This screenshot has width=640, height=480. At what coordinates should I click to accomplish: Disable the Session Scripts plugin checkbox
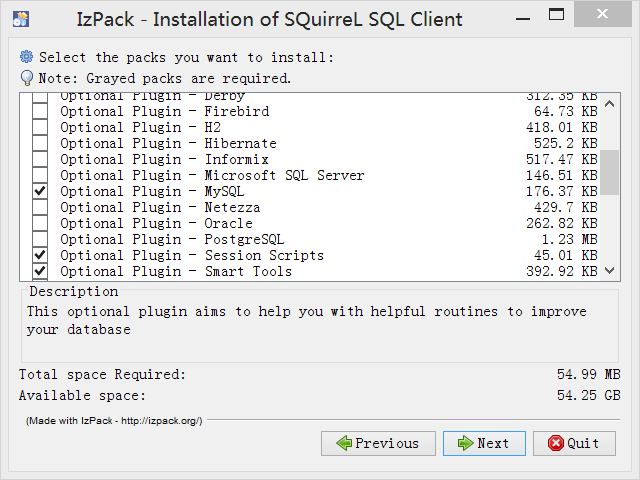40,255
